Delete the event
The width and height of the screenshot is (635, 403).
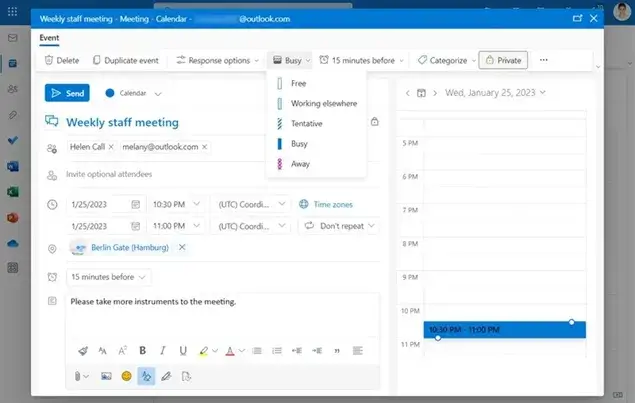[x=62, y=60]
